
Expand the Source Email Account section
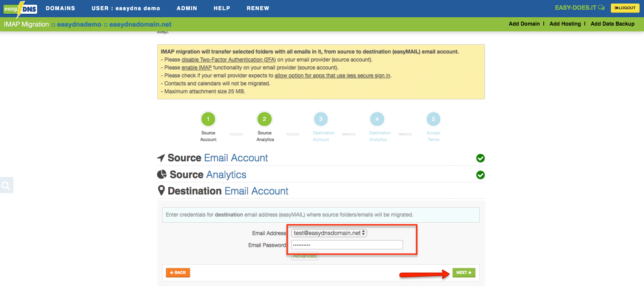tap(321, 158)
